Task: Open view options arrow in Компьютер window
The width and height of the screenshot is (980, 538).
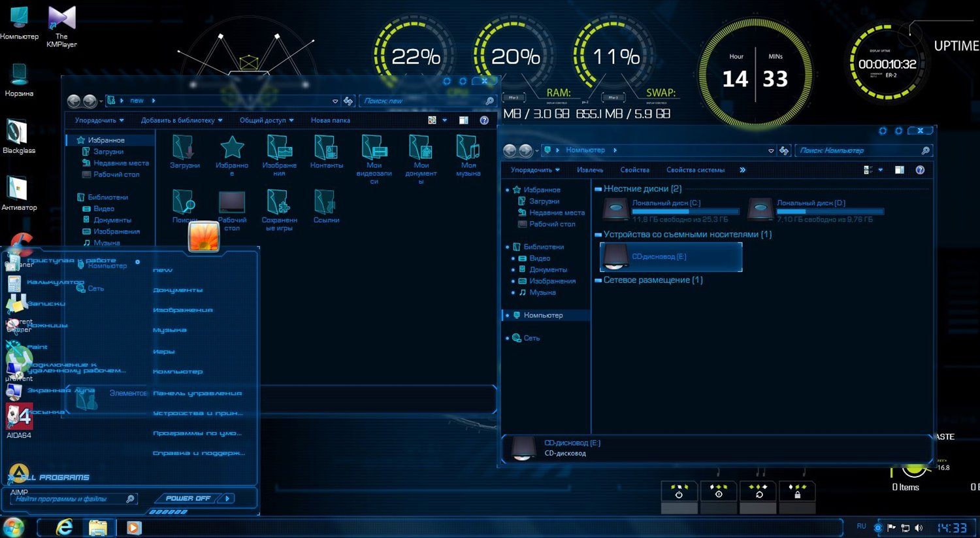Action: [881, 170]
